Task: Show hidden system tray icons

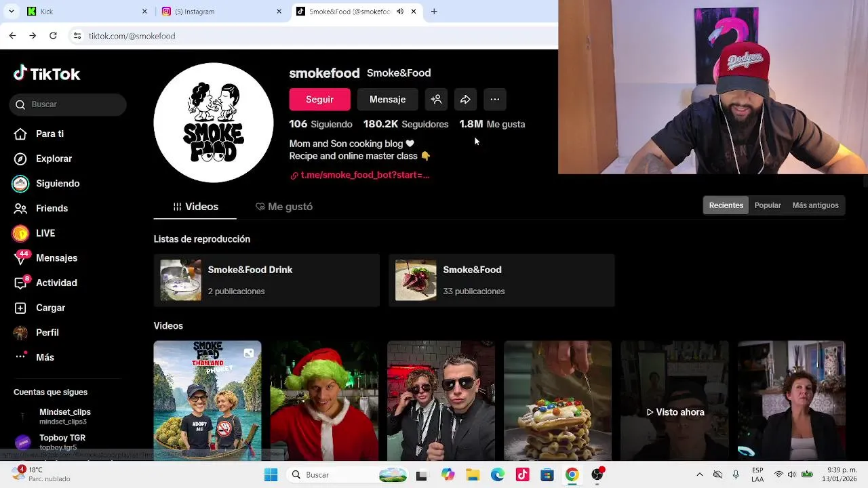Action: click(x=700, y=475)
